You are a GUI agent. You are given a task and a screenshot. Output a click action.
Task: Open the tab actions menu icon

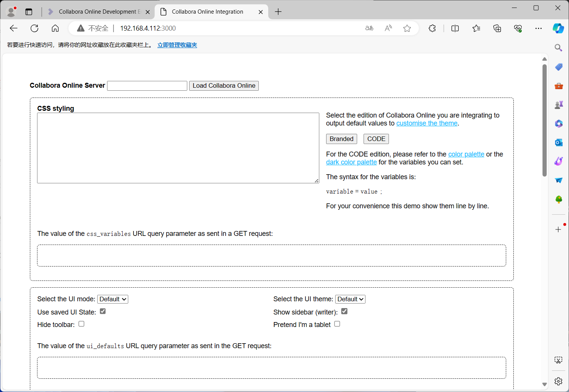coord(29,12)
